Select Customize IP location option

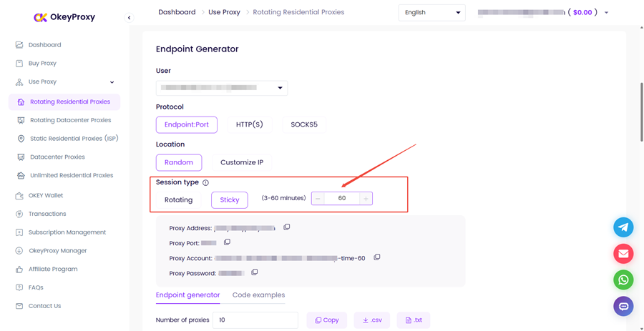[x=242, y=162]
